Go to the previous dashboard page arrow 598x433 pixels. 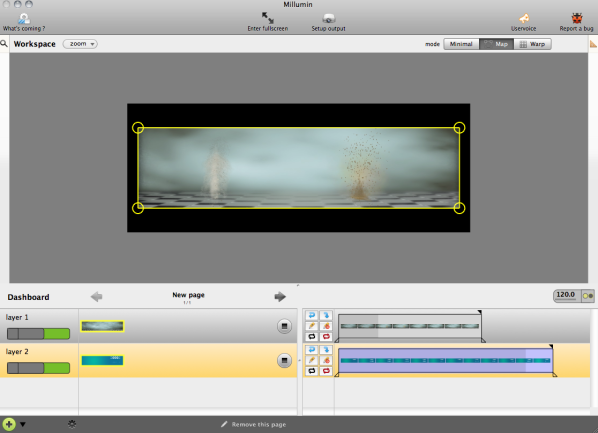(96, 296)
